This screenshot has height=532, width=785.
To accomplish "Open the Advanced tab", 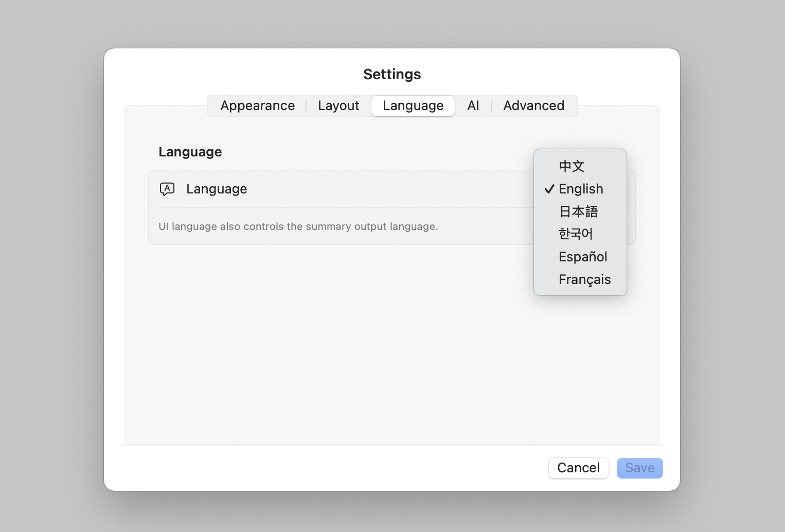I will (x=533, y=105).
